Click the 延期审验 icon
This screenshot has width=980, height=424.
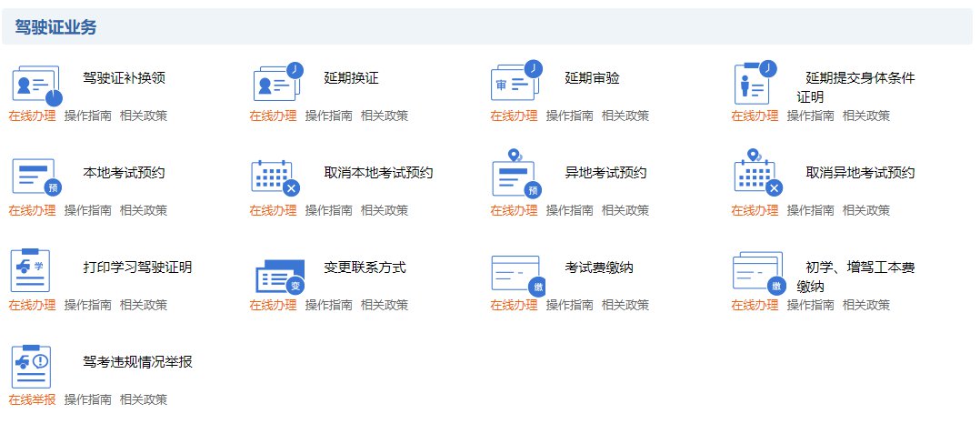[x=516, y=82]
